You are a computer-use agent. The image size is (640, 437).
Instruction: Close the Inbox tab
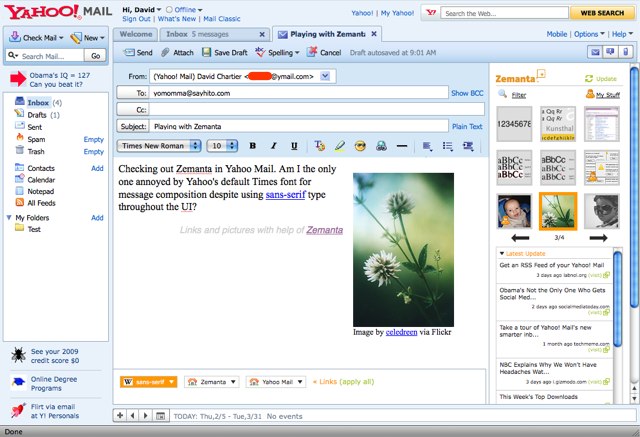pos(262,35)
